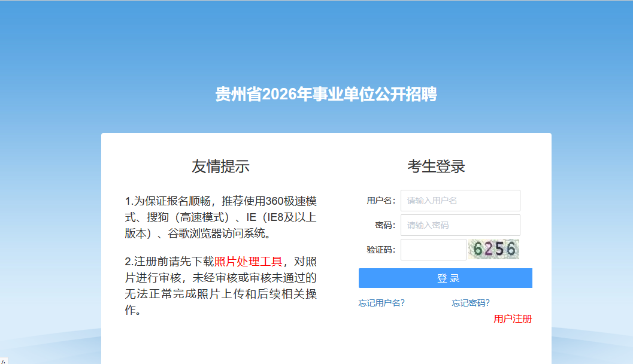
Task: Click the 密码: label
Action: pyautogui.click(x=385, y=225)
